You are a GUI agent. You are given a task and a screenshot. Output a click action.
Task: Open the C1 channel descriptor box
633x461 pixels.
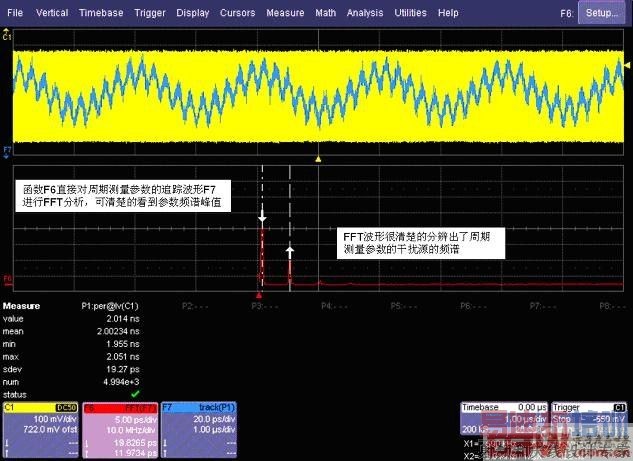[40, 430]
